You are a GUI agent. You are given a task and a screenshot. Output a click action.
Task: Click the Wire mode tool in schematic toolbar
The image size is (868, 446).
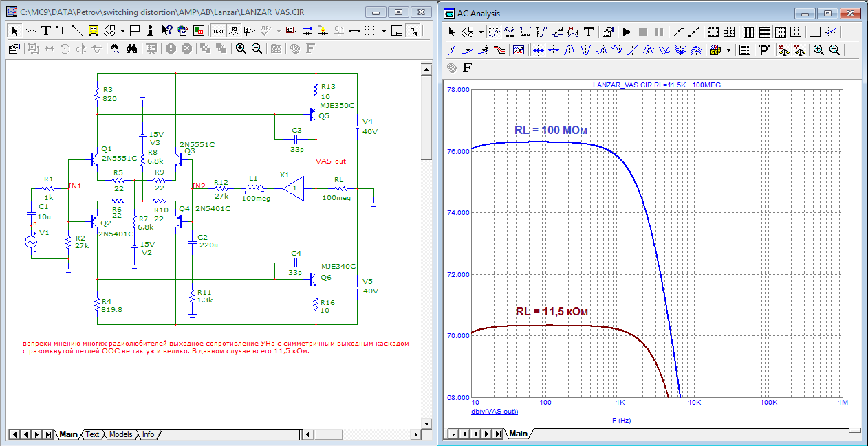point(61,31)
